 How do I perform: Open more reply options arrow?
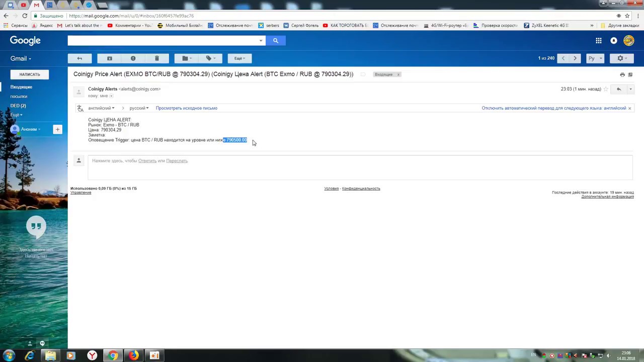coord(630,89)
